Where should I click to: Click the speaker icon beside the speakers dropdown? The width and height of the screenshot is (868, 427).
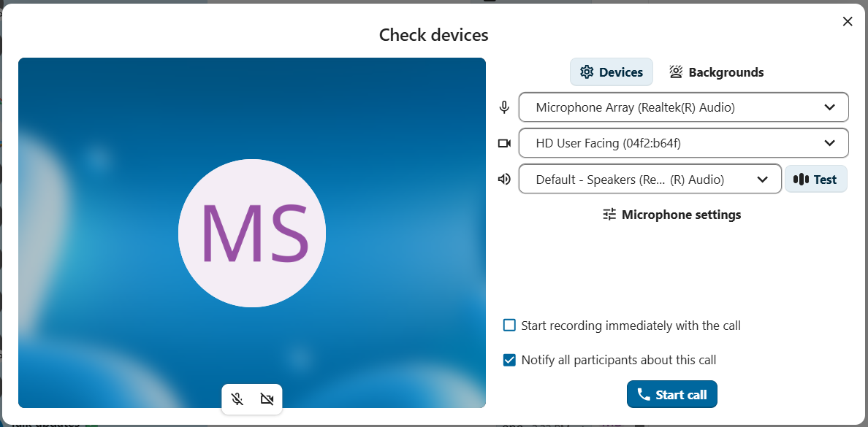pos(504,179)
